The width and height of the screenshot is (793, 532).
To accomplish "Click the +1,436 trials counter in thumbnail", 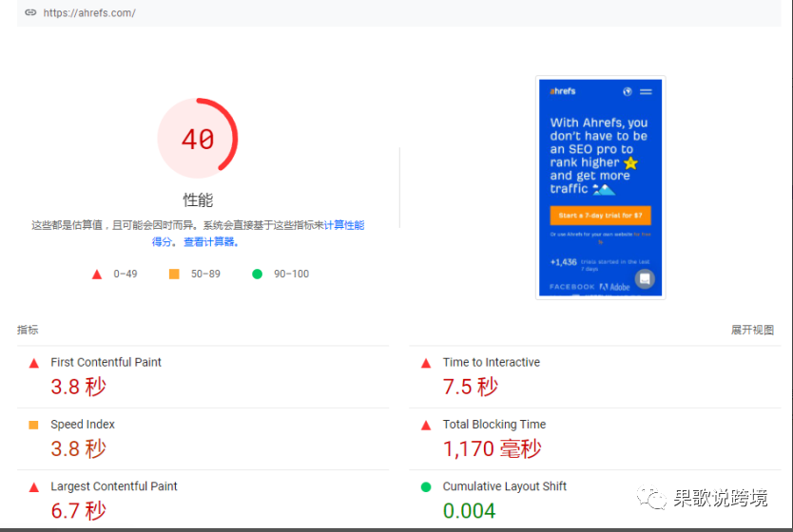I will pos(600,264).
